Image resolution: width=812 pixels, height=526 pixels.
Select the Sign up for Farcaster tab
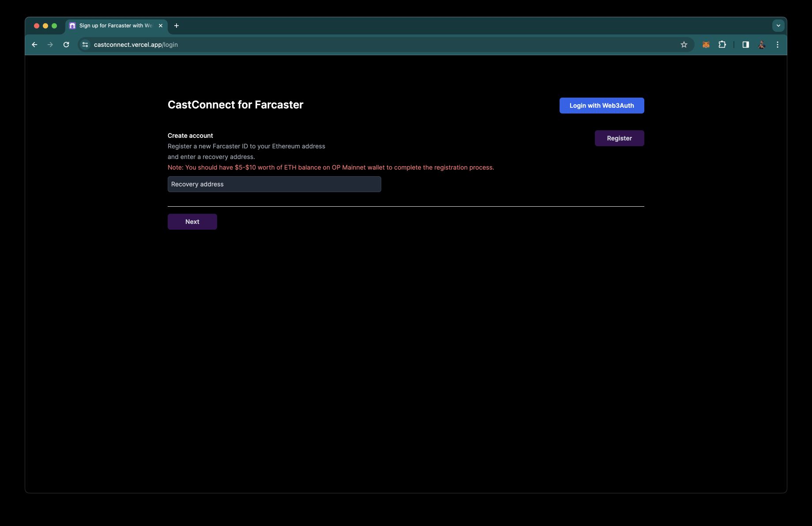[116, 26]
